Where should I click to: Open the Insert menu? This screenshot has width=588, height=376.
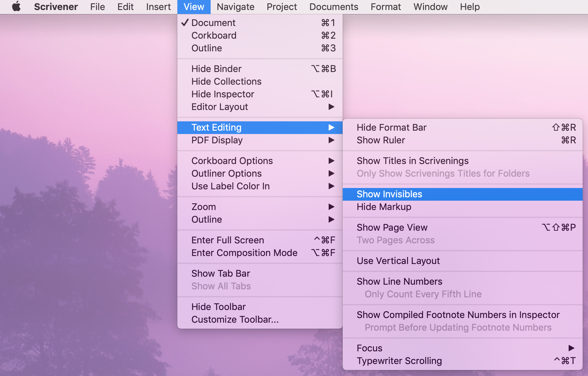coord(158,7)
